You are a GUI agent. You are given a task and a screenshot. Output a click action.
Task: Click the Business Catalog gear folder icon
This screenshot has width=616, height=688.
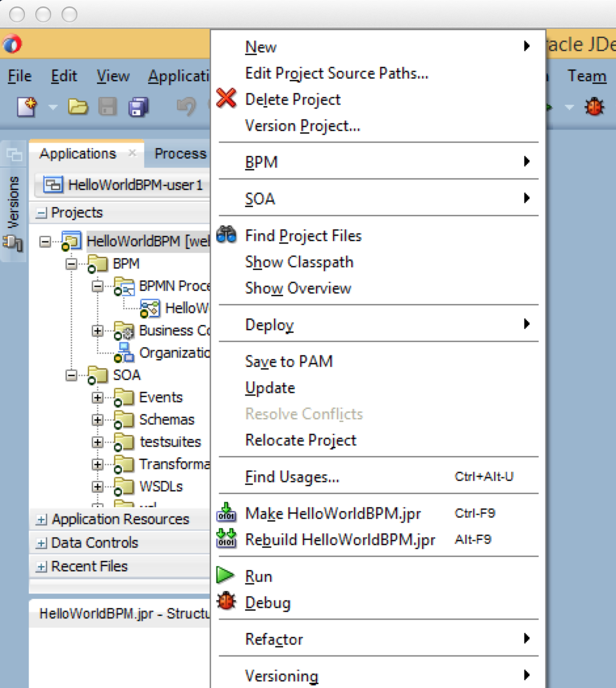[x=124, y=330]
